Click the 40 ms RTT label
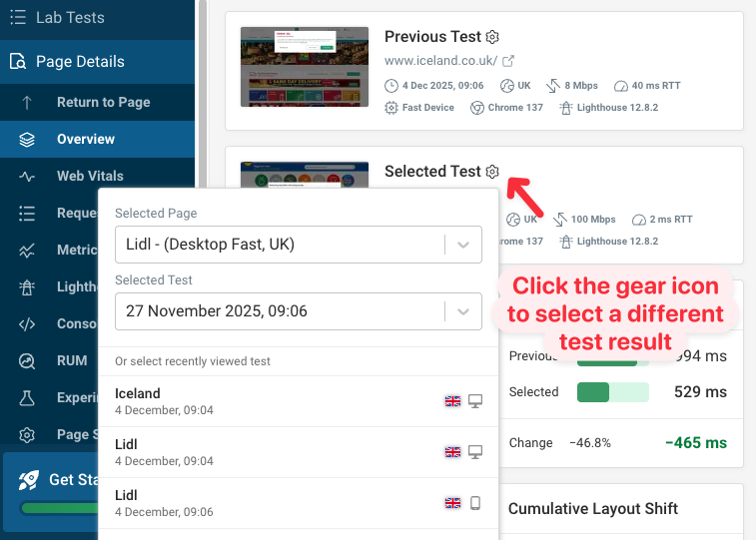 656,86
